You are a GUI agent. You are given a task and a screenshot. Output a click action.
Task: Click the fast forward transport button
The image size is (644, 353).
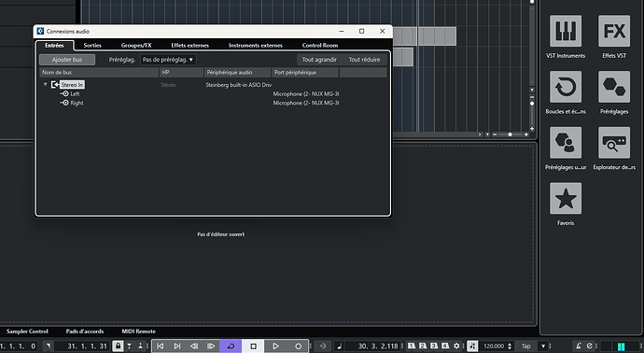pos(211,346)
